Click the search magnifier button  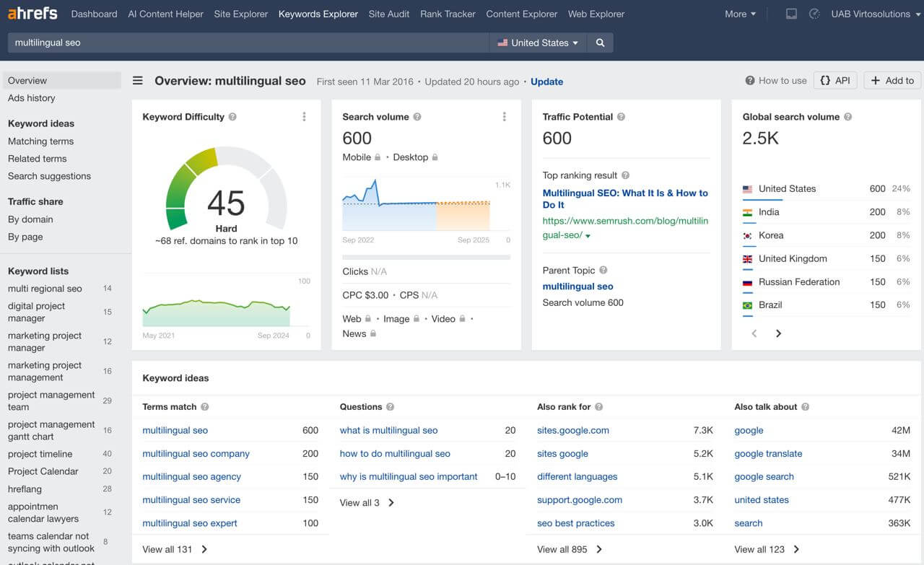[600, 43]
